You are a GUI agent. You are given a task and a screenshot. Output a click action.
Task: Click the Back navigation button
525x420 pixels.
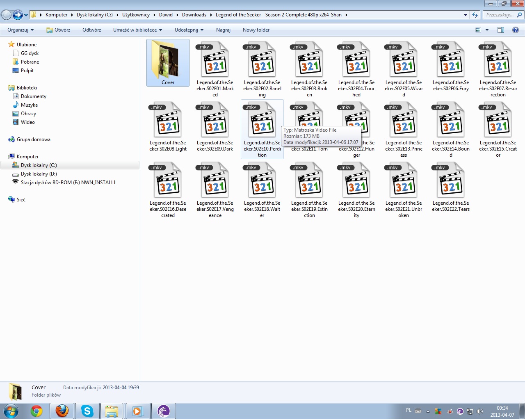6,15
